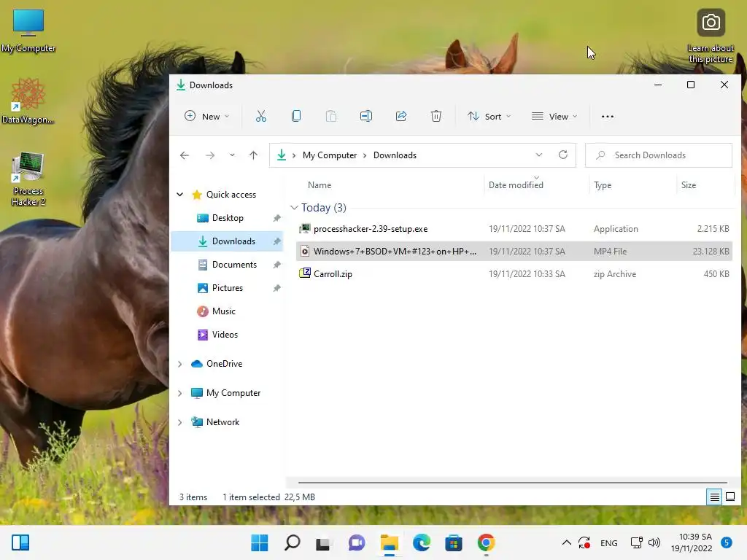747x560 pixels.
Task: Select Carroll.zip file
Action: [x=514, y=274]
